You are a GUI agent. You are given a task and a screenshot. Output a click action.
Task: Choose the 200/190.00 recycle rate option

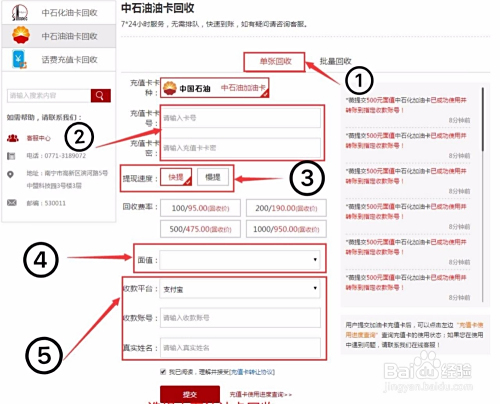click(x=286, y=208)
